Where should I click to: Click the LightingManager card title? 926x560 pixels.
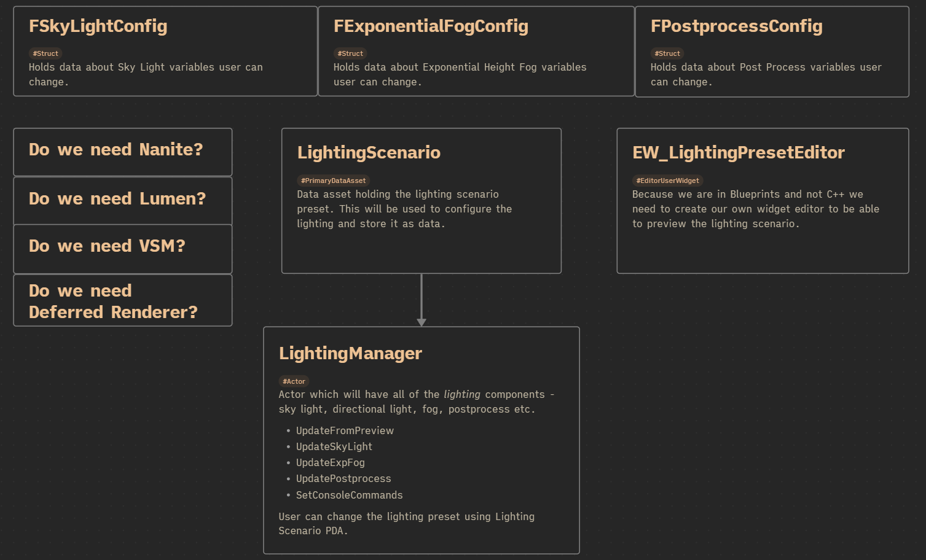pyautogui.click(x=350, y=354)
